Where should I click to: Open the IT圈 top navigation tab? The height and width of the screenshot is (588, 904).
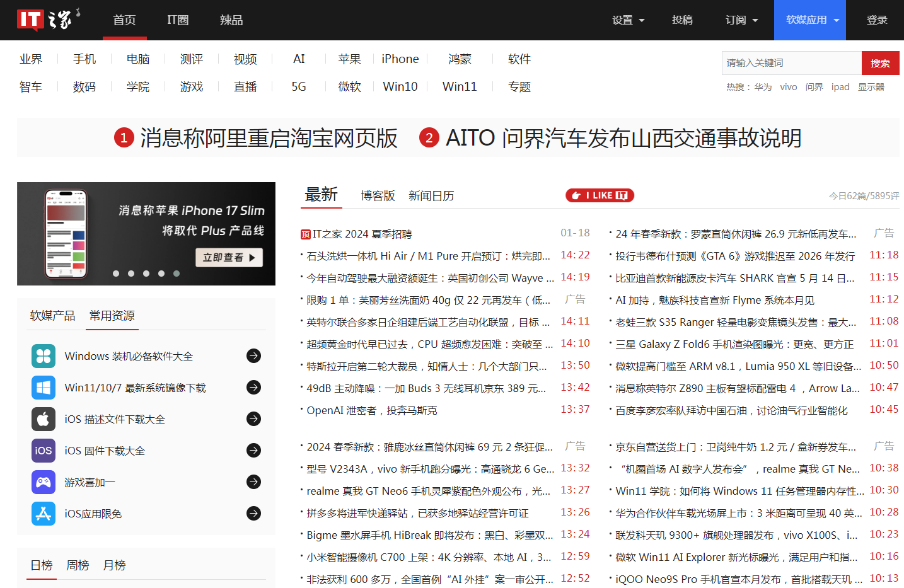[x=178, y=20]
